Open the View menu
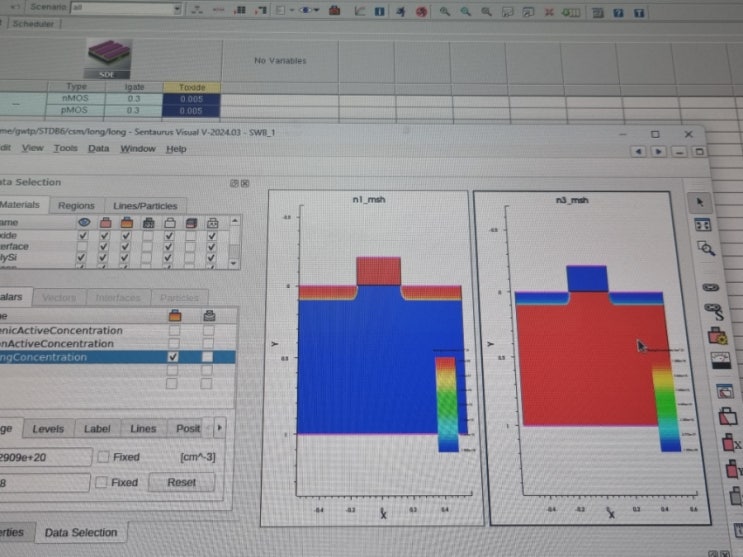The width and height of the screenshot is (743, 557). pyautogui.click(x=32, y=148)
